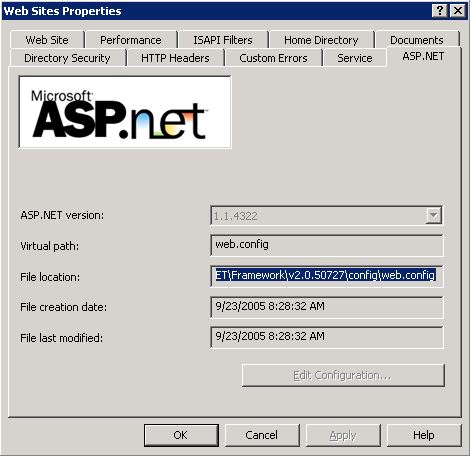470x456 pixels.
Task: Go to the Home Directory tab
Action: pyautogui.click(x=321, y=40)
